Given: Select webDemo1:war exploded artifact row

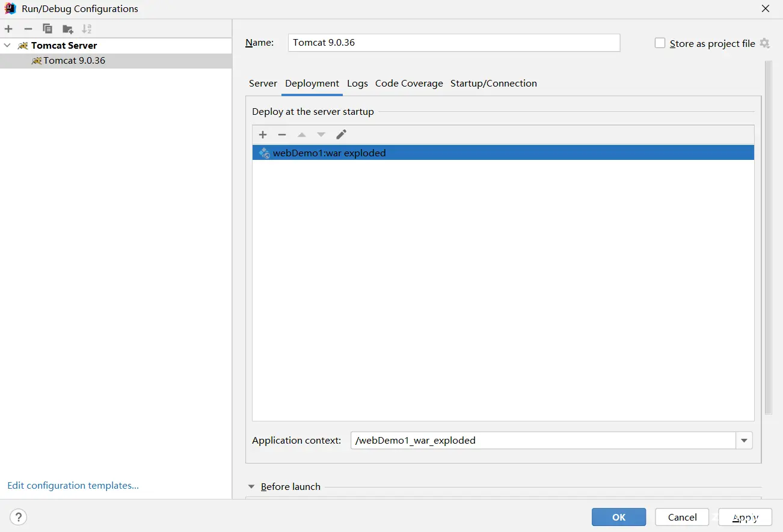Looking at the screenshot, I should coord(503,153).
